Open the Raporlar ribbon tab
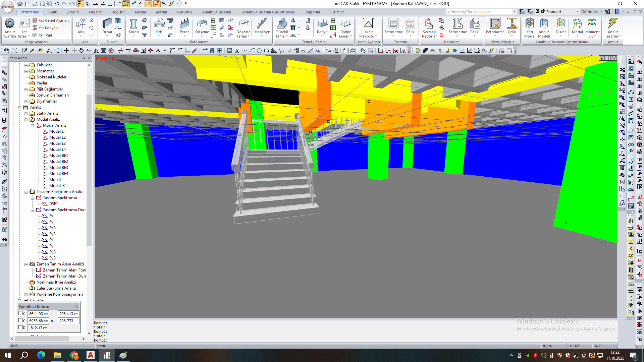 point(313,12)
